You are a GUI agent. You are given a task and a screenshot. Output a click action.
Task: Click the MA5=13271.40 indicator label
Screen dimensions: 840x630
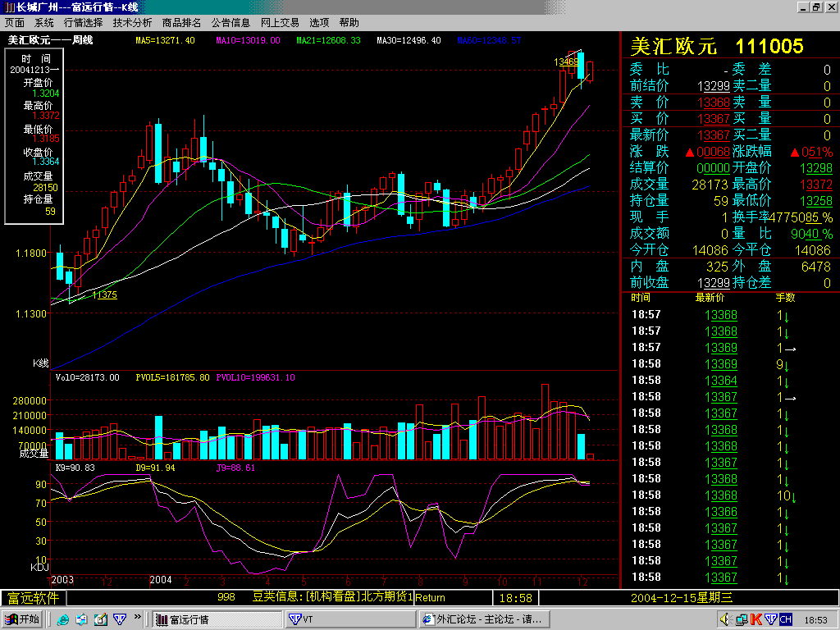[x=165, y=40]
